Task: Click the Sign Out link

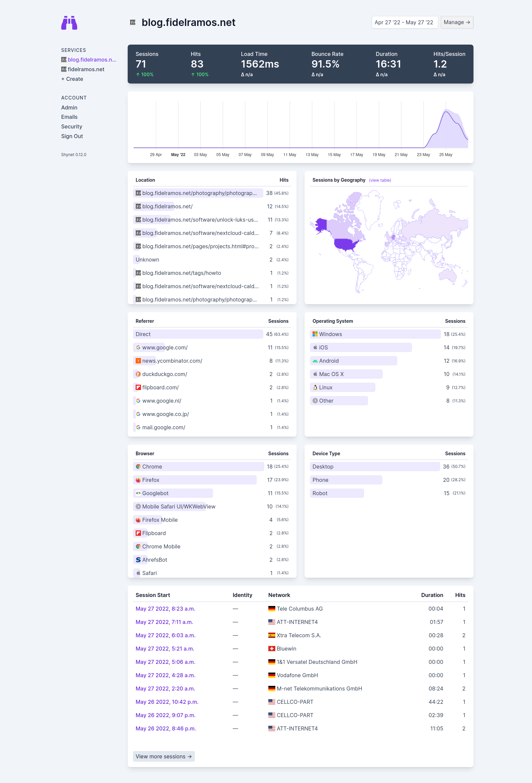Action: pos(72,136)
